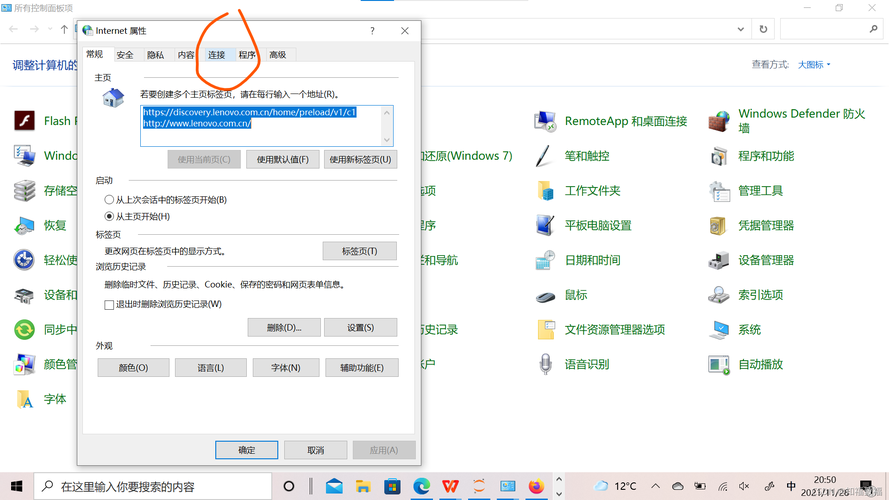Open the 查看方式 大图标 dropdown

click(814, 65)
